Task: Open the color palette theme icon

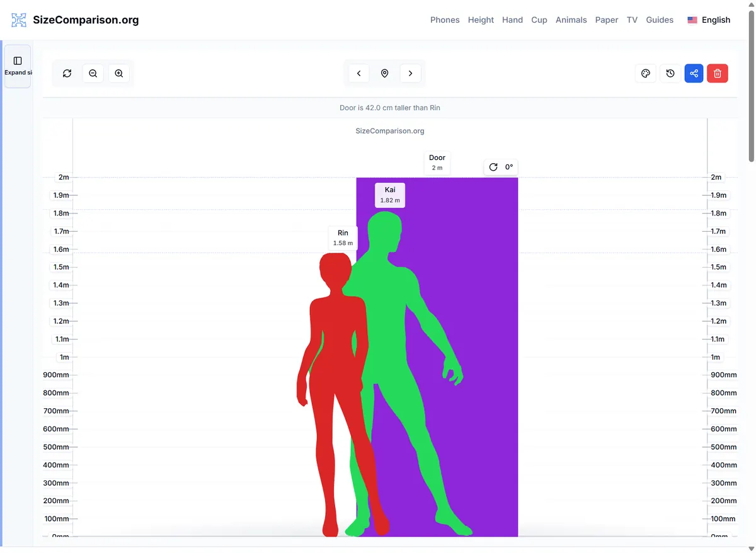Action: pyautogui.click(x=646, y=74)
